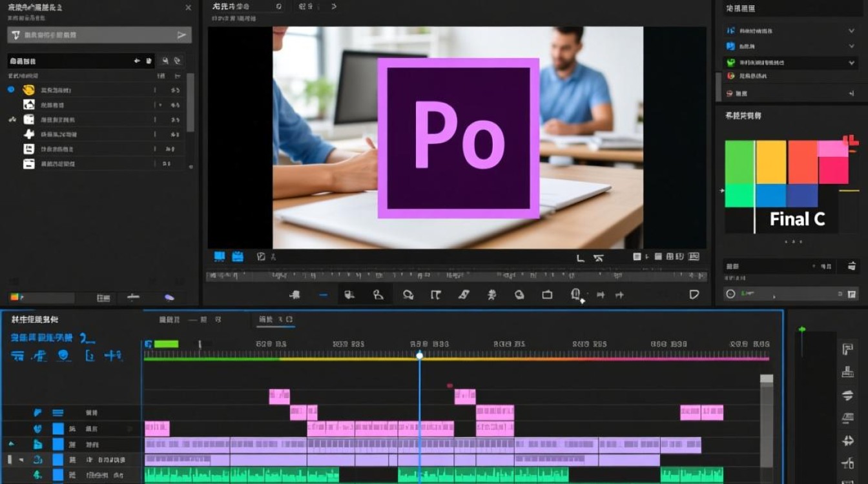Click the third icon in the far-right vertical toolbar
Viewport: 868px width, 484px height.
[848, 396]
